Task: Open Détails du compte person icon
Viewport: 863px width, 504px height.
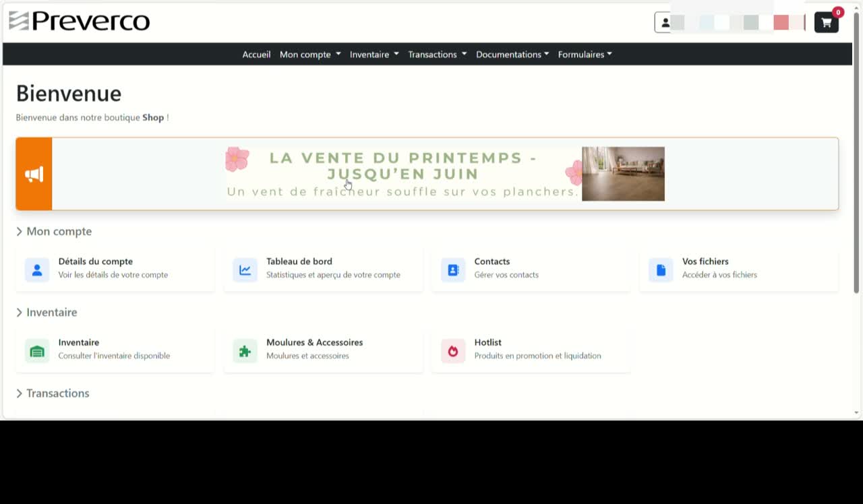Action: [37, 270]
